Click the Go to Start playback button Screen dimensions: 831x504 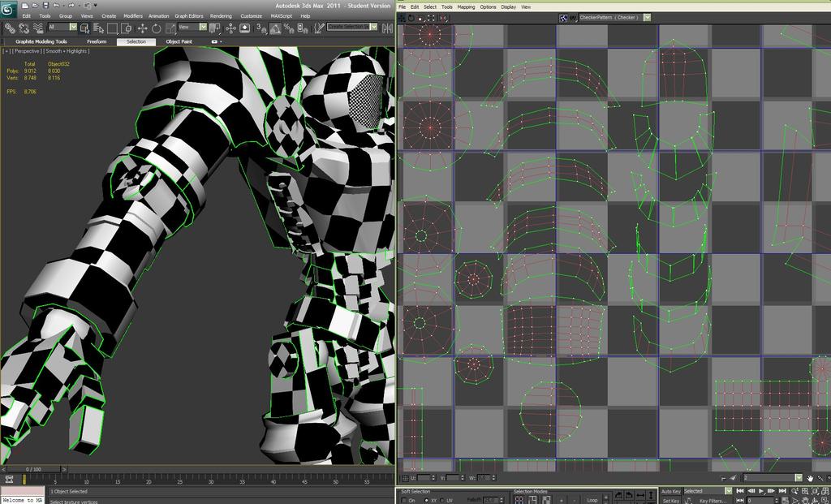coord(740,491)
